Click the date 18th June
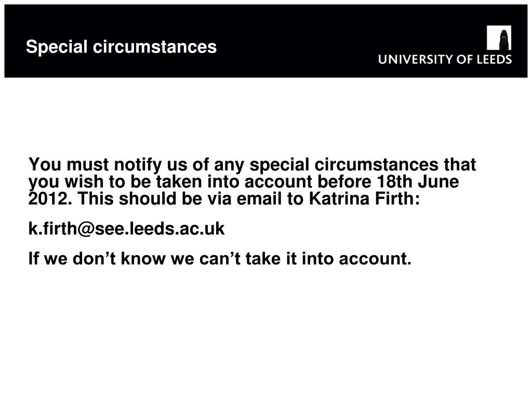Image resolution: width=532 pixels, height=399 pixels. [x=418, y=181]
